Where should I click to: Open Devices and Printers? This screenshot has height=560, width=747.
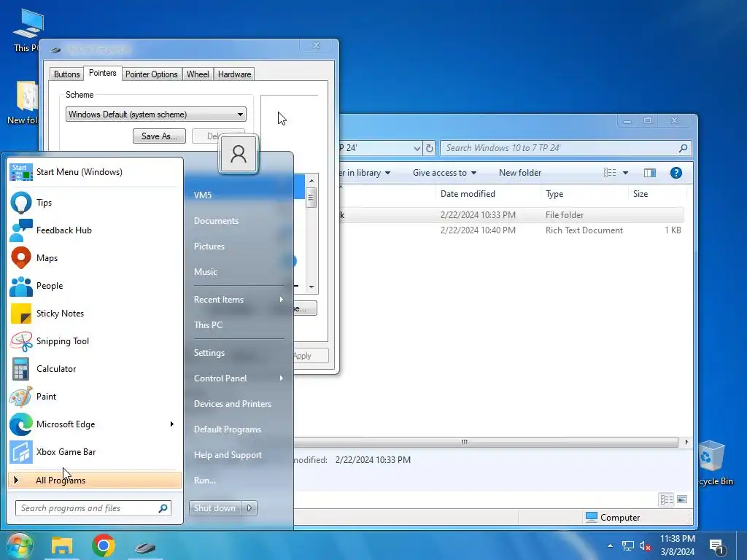pos(233,403)
